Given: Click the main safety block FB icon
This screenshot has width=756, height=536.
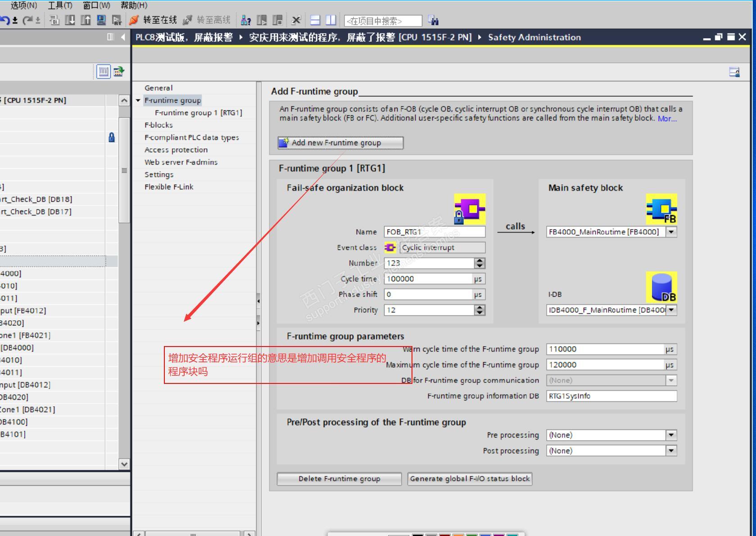Looking at the screenshot, I should [661, 209].
